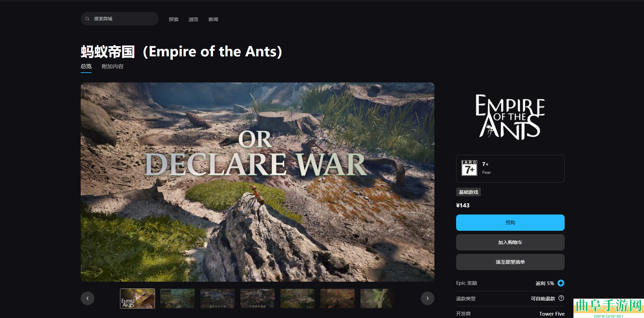Select the second screenshot thumbnail

177,298
